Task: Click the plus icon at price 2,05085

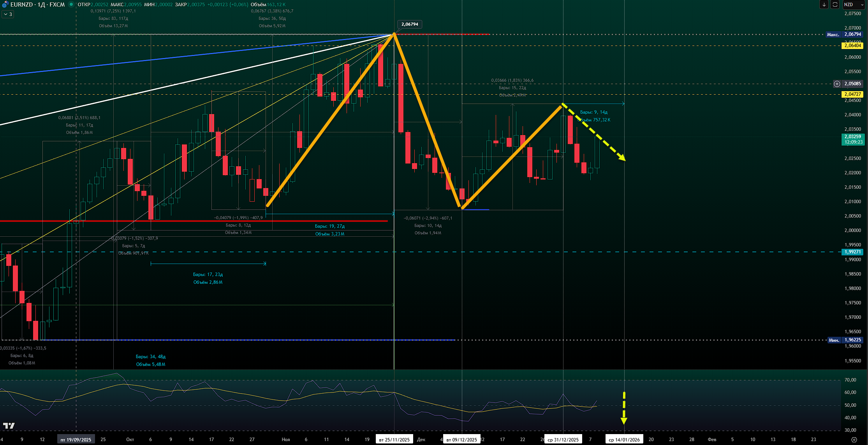Action: coord(837,84)
